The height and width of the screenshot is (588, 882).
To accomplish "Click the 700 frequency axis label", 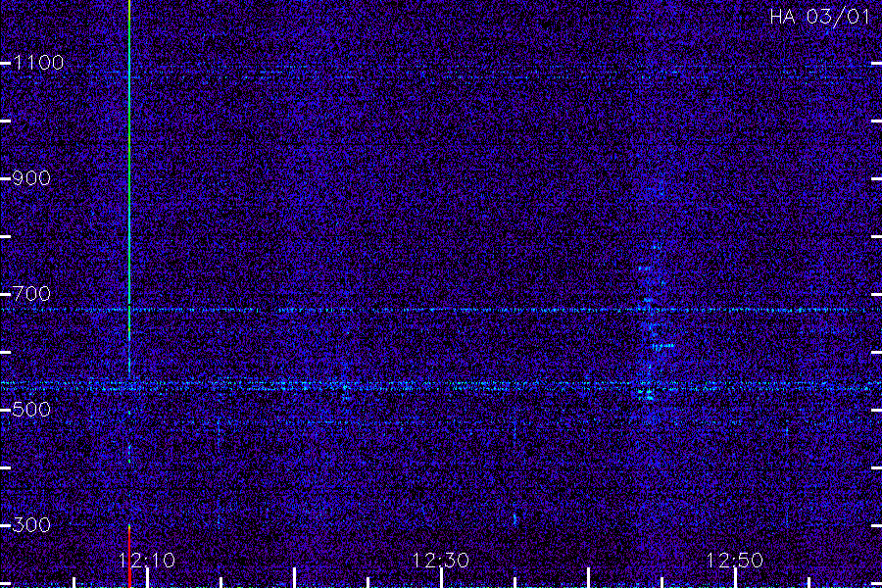I will tap(31, 294).
